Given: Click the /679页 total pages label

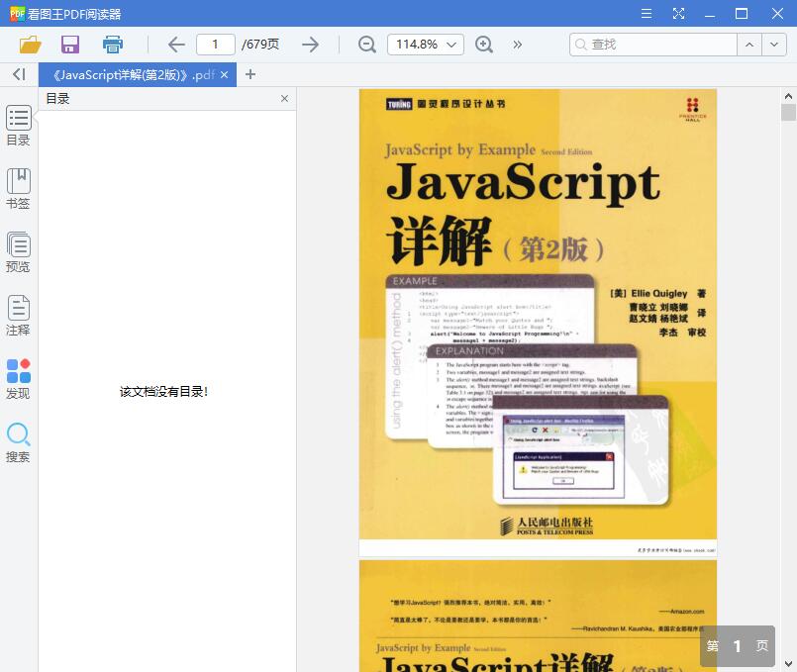Looking at the screenshot, I should 260,45.
